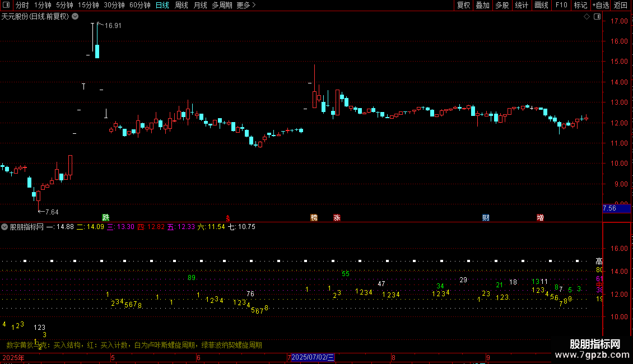
Task: Open the red S event marker
Action: 227,218
